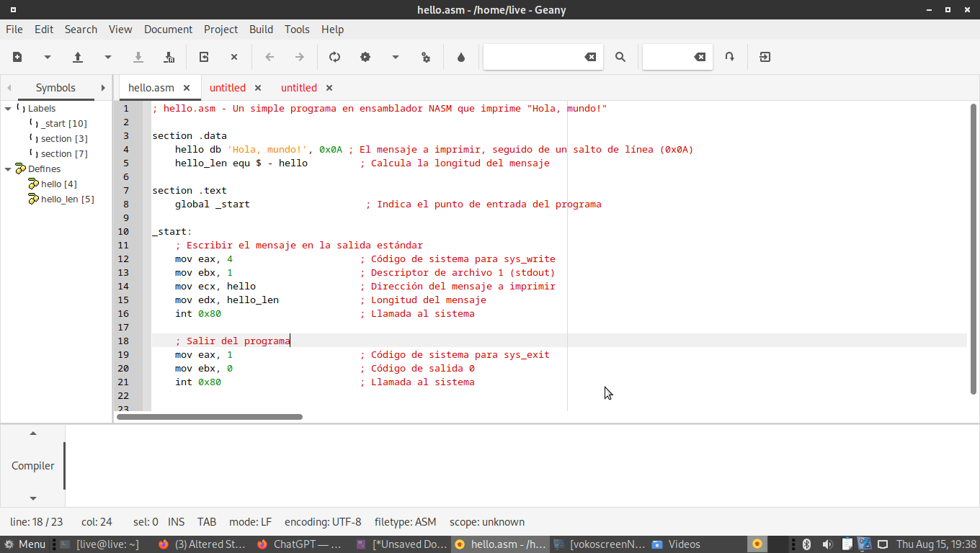Click the open file icon

78,57
